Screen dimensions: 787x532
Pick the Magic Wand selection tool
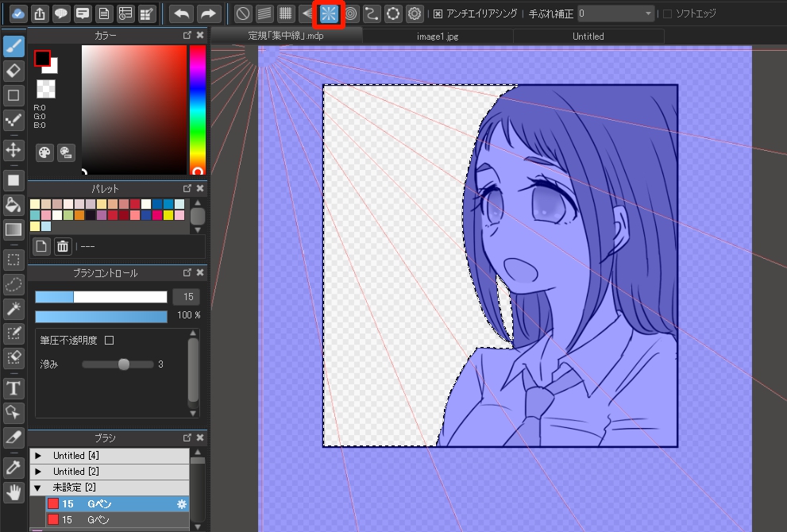13,308
